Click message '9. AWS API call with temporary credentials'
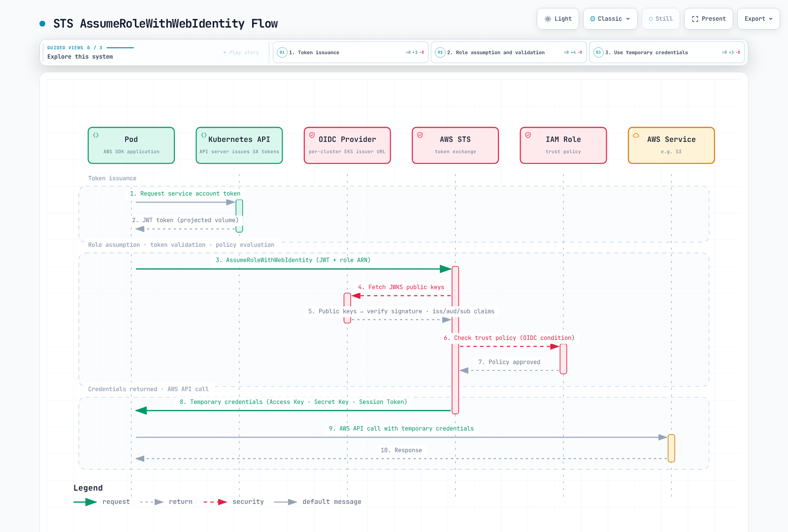788x532 pixels. [x=401, y=429]
